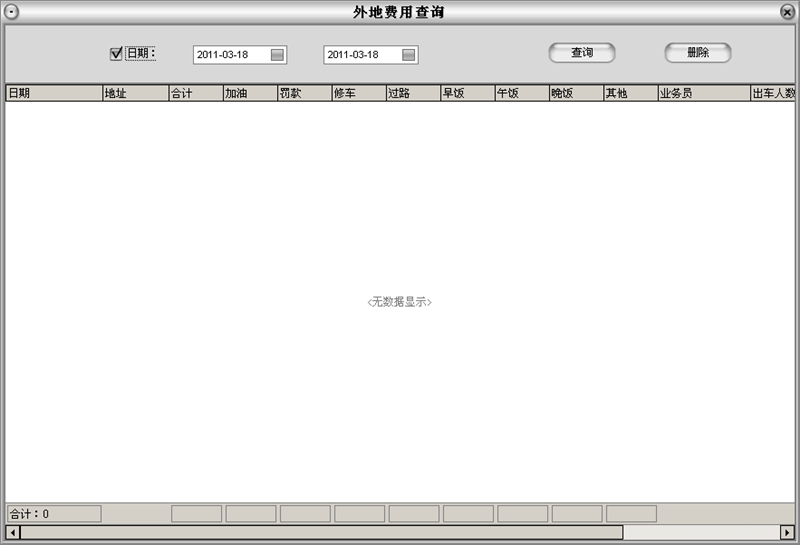This screenshot has width=800, height=545.
Task: Click the 早饭 column header
Action: point(468,93)
